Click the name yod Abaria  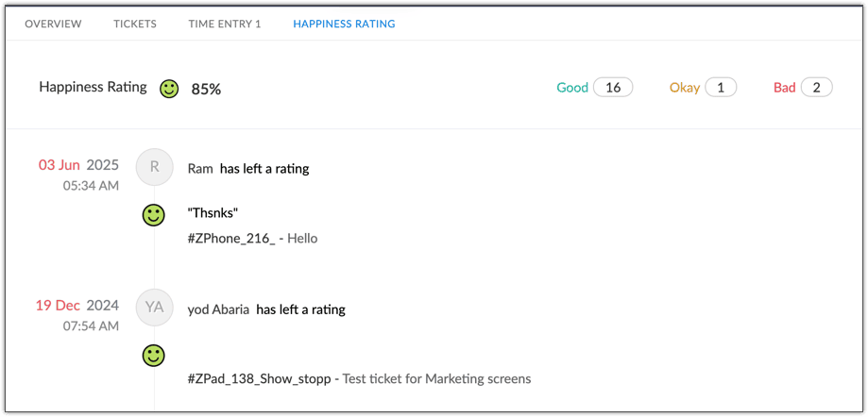218,309
